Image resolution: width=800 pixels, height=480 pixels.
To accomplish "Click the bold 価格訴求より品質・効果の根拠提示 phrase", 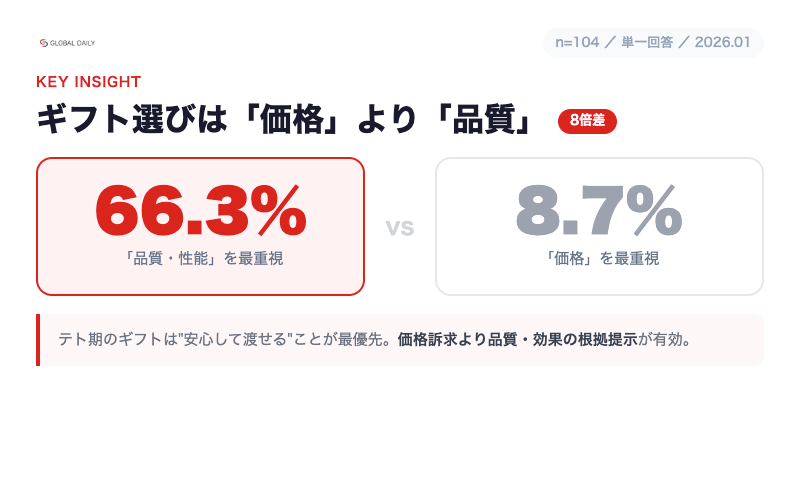I will tap(517, 340).
